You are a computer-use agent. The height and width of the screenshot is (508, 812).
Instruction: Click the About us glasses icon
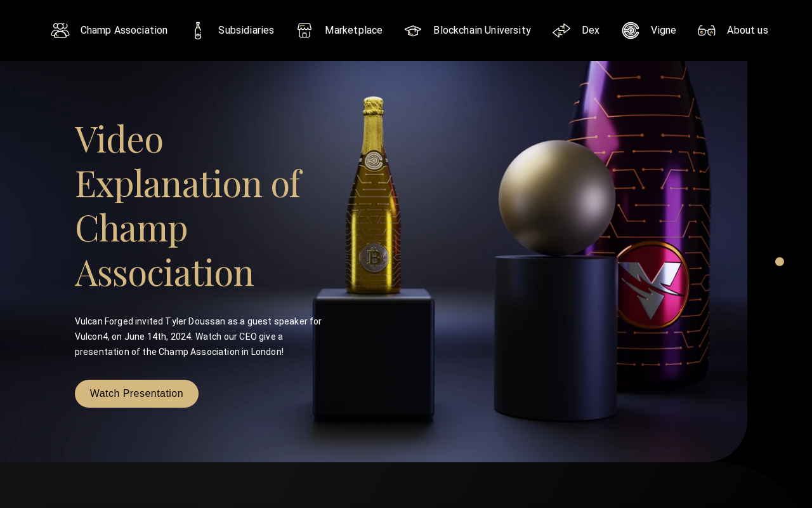coord(707,30)
